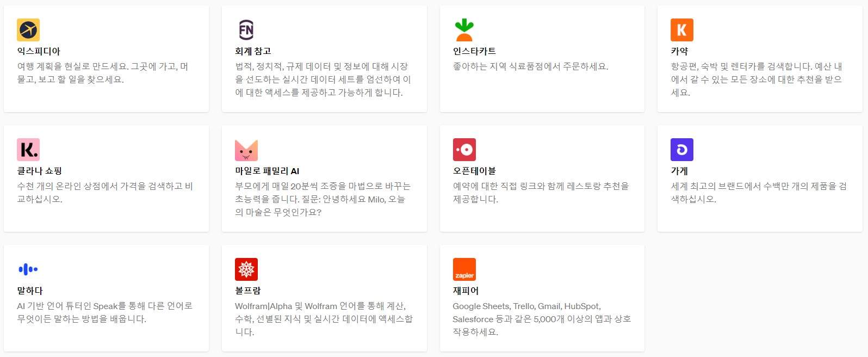Viewport: 868px width, 357px height.
Task: Click the Instacart carrot logo icon
Action: pyautogui.click(x=464, y=30)
